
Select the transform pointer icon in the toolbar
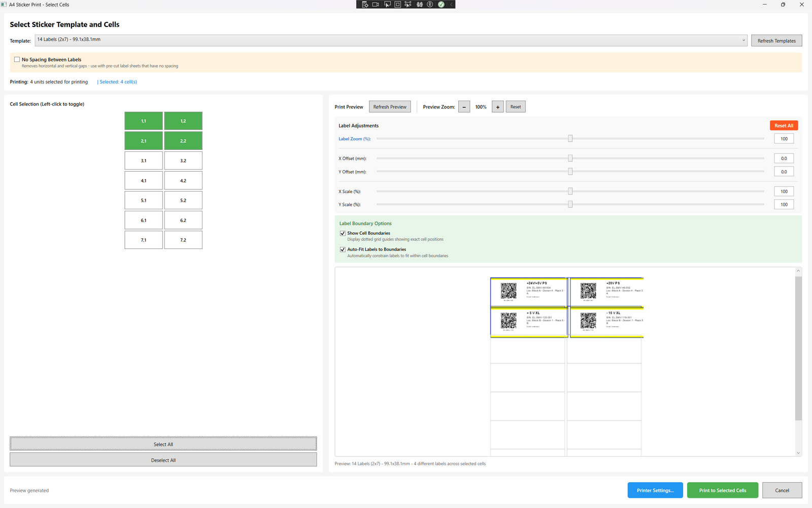407,4
